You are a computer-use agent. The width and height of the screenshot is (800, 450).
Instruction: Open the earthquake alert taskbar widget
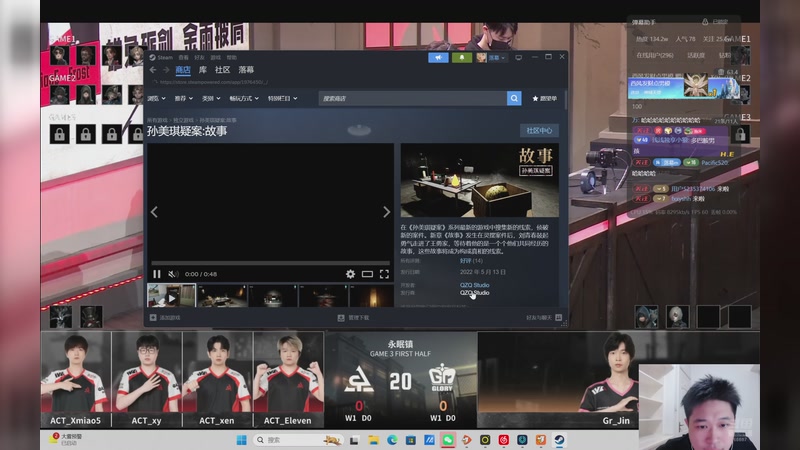66,439
